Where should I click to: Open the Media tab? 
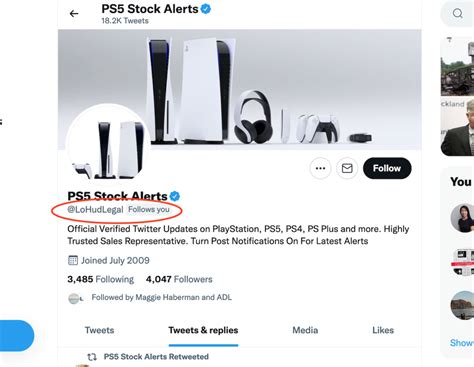(305, 330)
